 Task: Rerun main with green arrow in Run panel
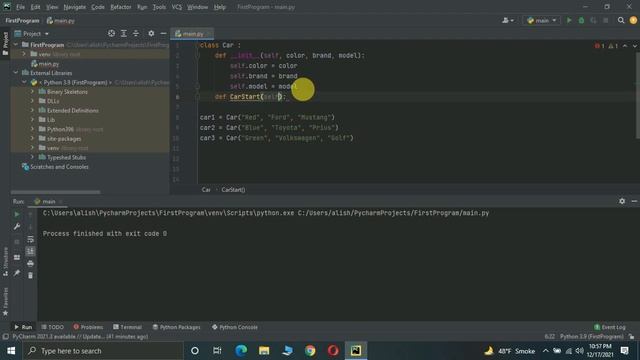(x=17, y=214)
